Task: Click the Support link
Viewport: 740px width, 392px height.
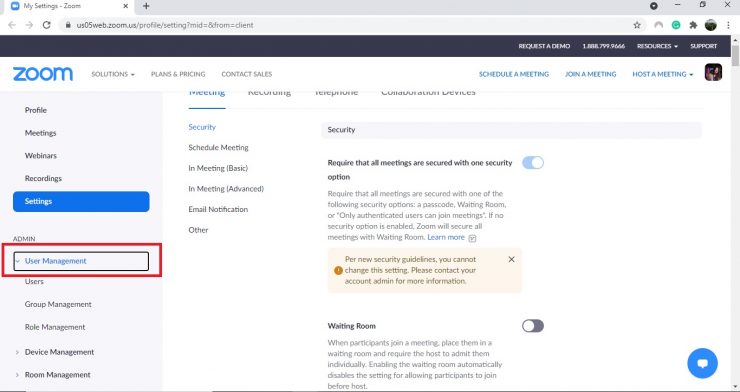Action: point(704,46)
